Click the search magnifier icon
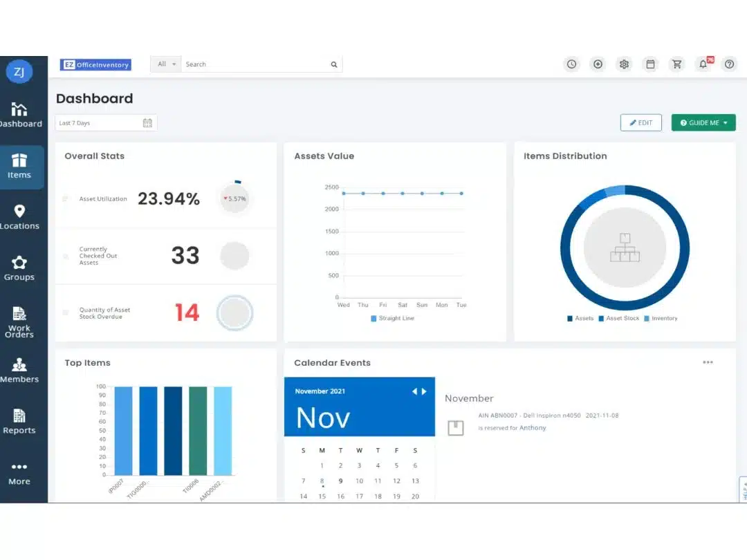 coord(334,64)
